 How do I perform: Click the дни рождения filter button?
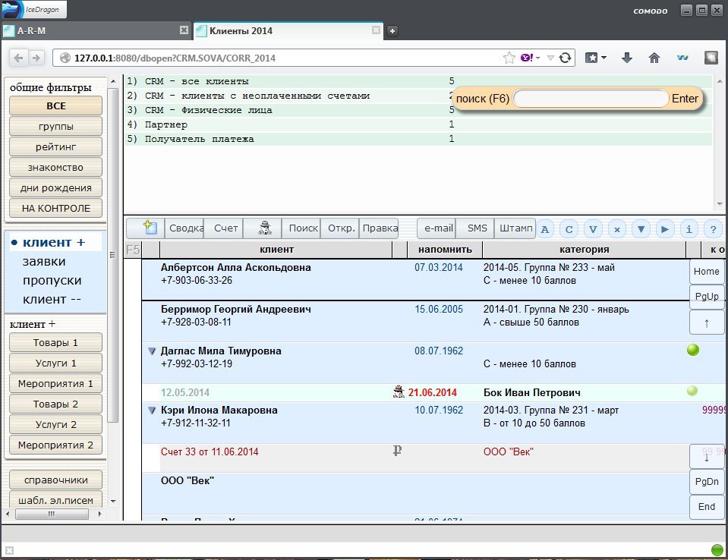coord(55,187)
